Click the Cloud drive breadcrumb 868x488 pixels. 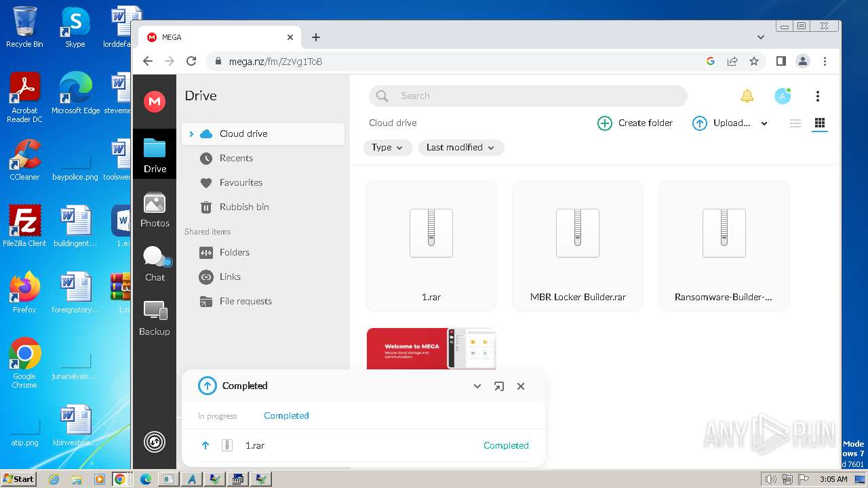[x=393, y=123]
